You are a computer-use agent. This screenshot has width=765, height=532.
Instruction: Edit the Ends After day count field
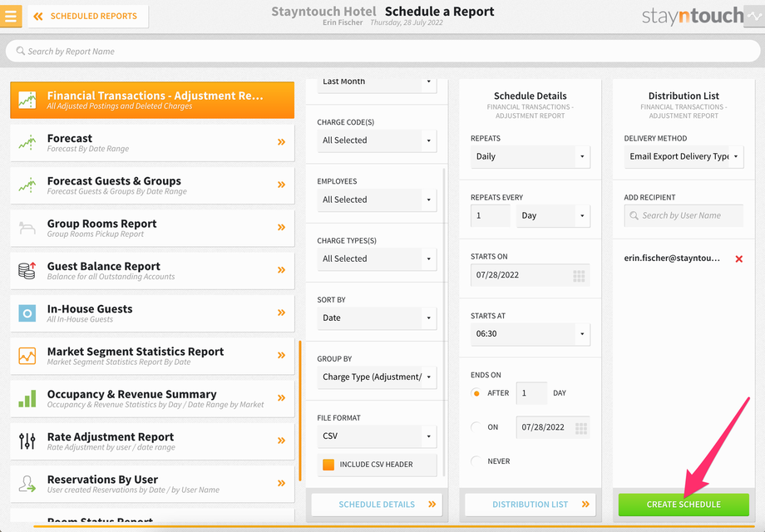tap(531, 393)
